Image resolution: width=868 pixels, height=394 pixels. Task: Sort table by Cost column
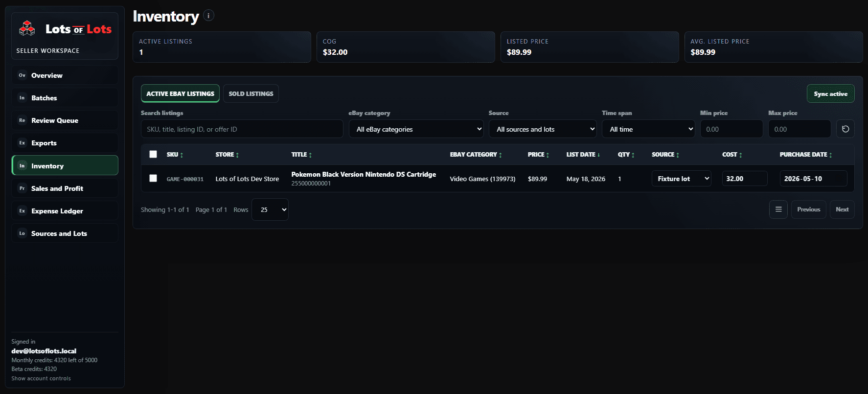[x=732, y=155]
